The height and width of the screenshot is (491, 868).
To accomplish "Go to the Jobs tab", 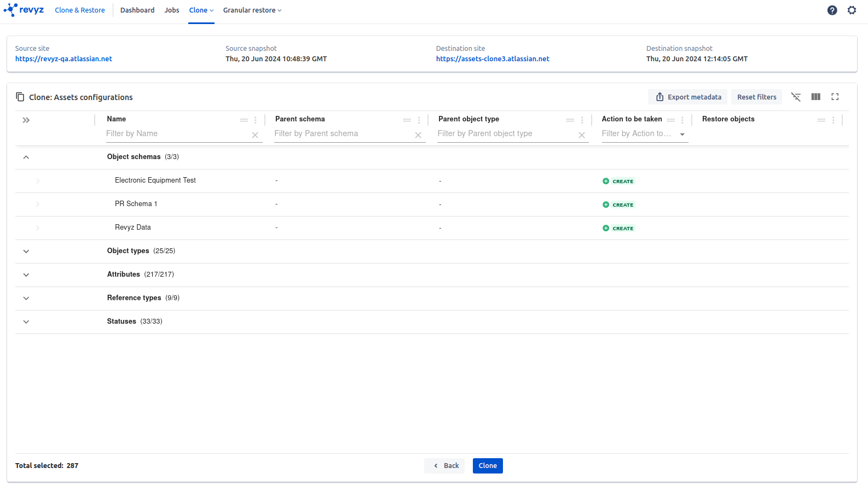I will pos(172,10).
